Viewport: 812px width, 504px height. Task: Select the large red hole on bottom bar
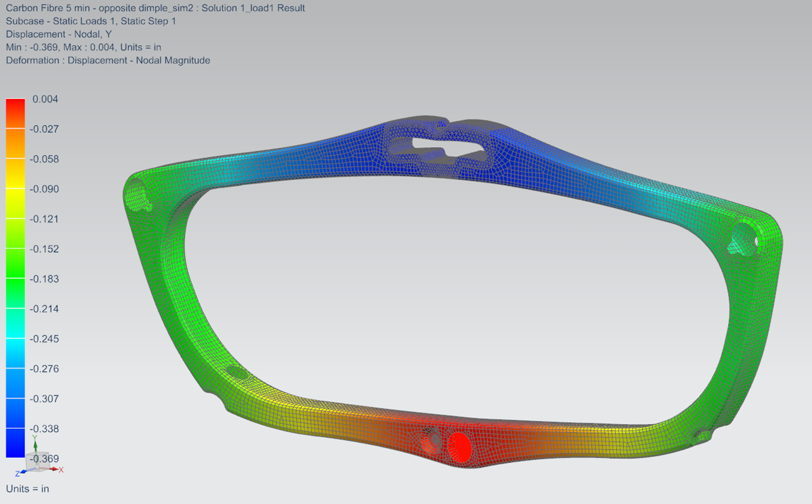(x=459, y=444)
